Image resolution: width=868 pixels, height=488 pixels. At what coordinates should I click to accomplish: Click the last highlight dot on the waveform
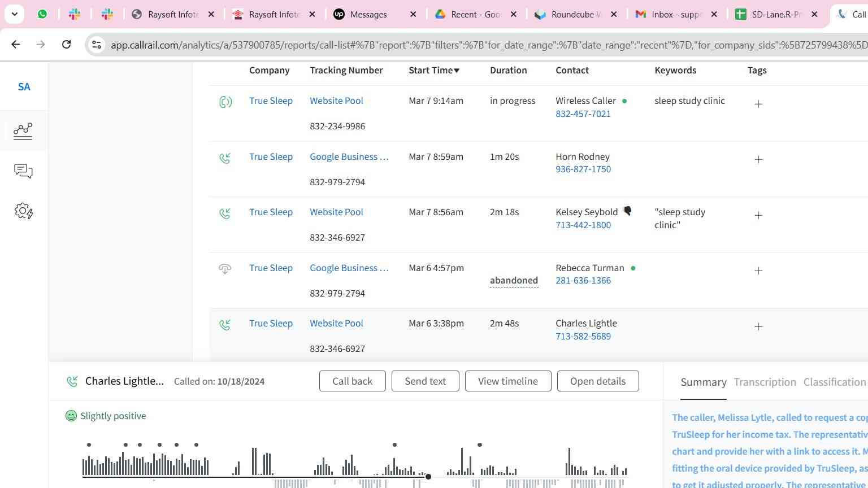pyautogui.click(x=480, y=445)
